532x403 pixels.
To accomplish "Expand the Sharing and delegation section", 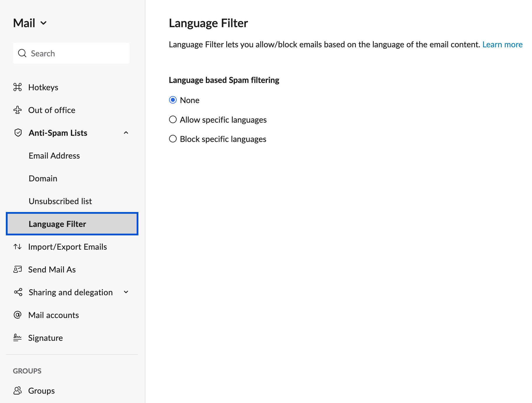I will pyautogui.click(x=126, y=292).
